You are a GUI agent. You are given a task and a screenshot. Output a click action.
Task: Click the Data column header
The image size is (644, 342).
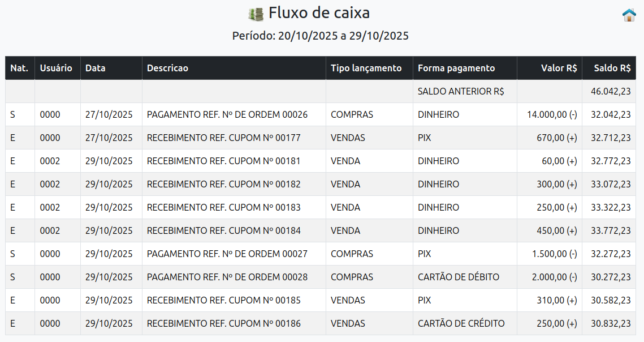[x=96, y=68]
